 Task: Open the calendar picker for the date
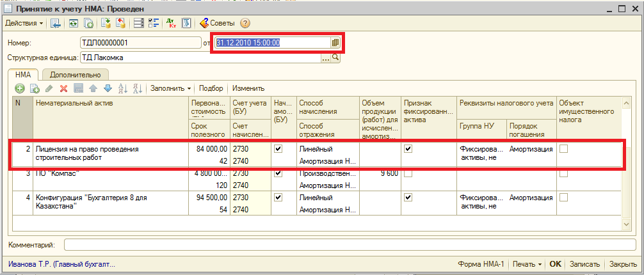click(335, 43)
